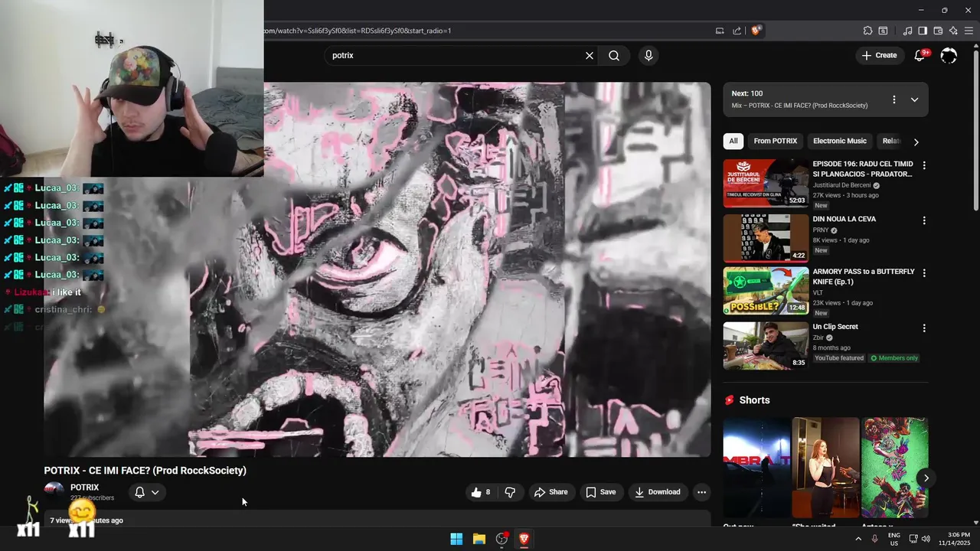The width and height of the screenshot is (980, 551).
Task: Select the Electronic Music filter chip
Action: click(840, 141)
